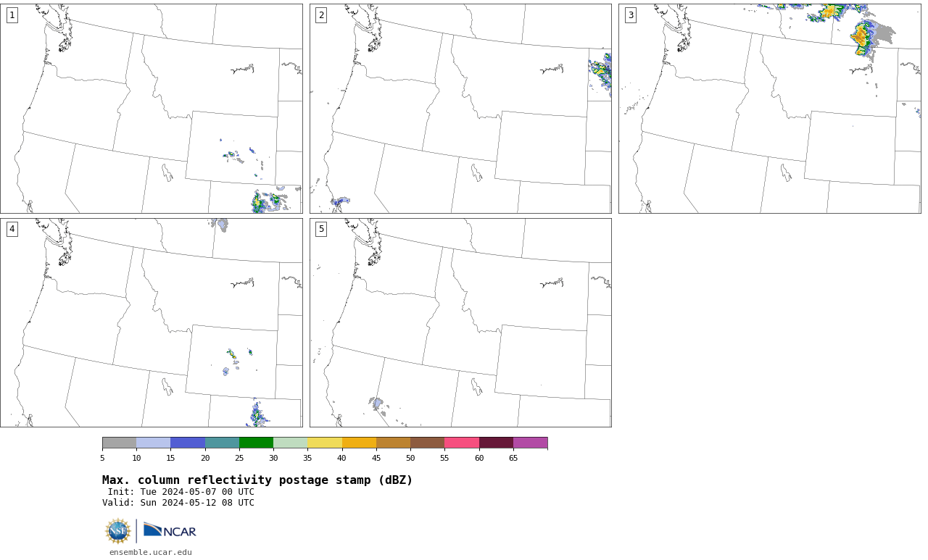This screenshot has height=560, width=928.
Task: Click the pink 55-60 dBZ swatch
Action: pyautogui.click(x=462, y=443)
